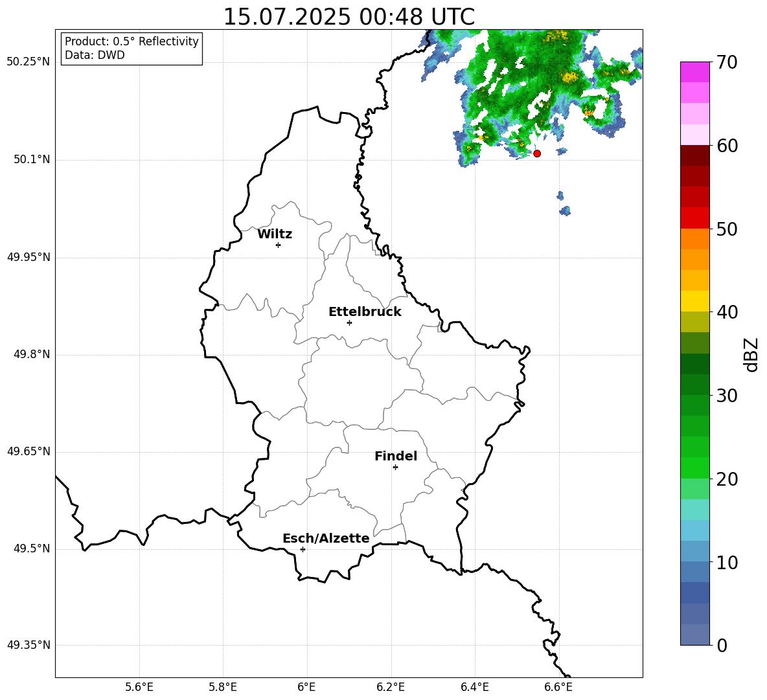Click the 5.8°E longitude label

tap(223, 688)
